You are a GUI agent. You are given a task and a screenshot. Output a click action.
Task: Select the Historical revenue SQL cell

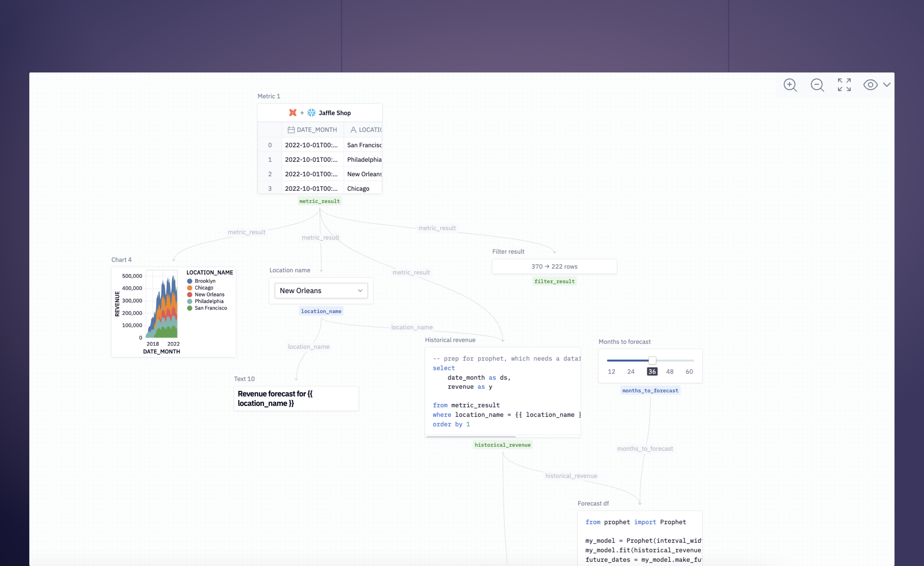(503, 392)
